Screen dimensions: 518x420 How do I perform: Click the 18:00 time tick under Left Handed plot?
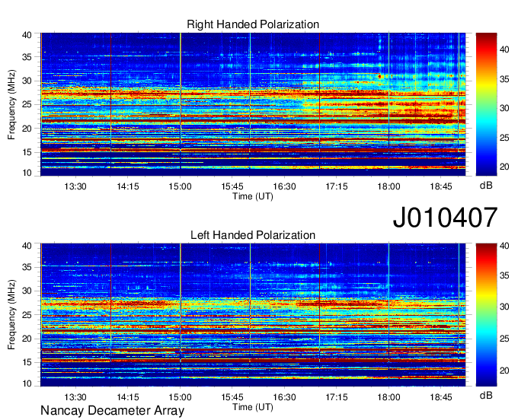pos(388,397)
